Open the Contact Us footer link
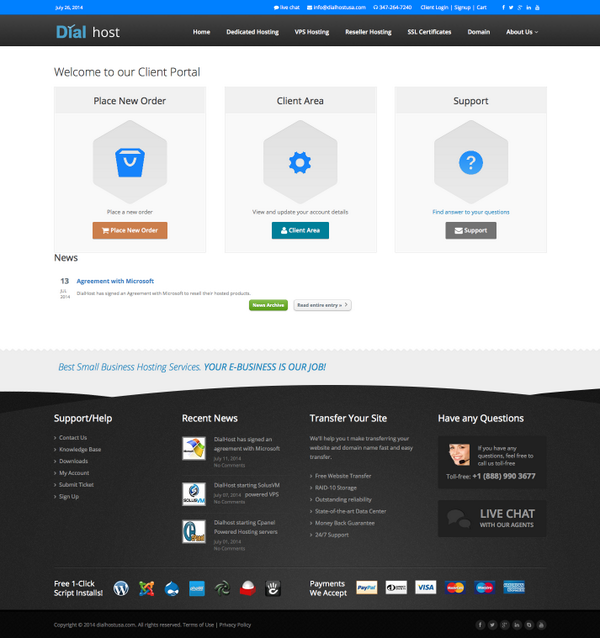The image size is (600, 638). [73, 438]
